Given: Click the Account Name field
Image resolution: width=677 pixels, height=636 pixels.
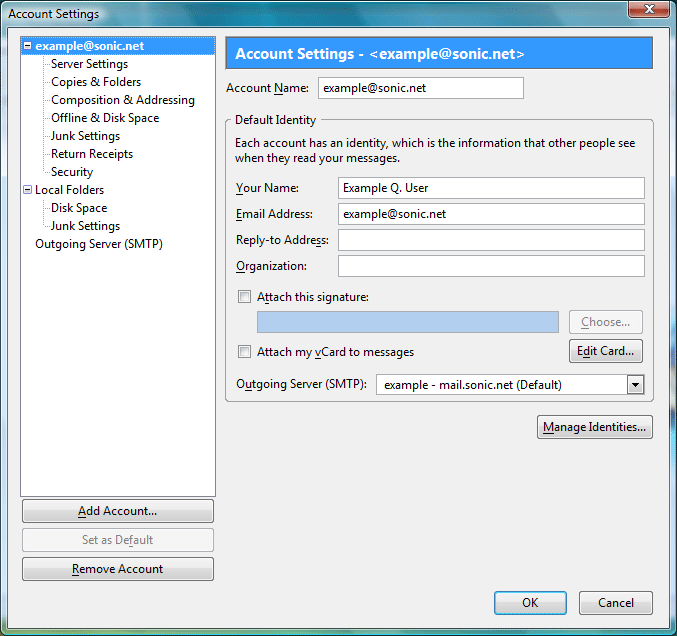Looking at the screenshot, I should [421, 88].
